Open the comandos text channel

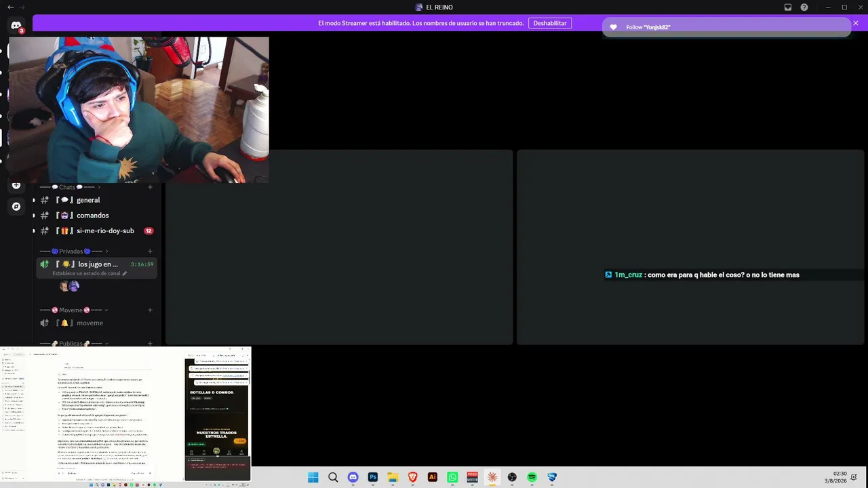coord(97,216)
